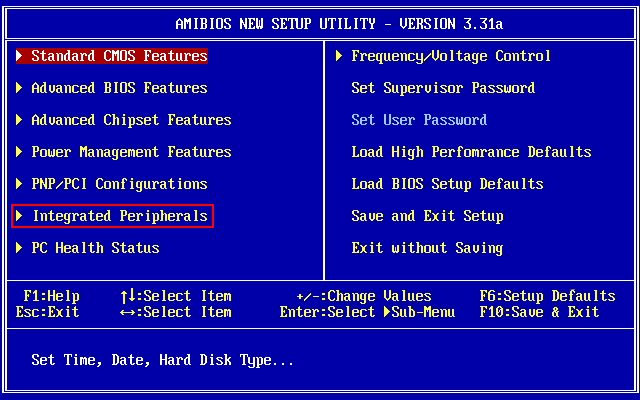The image size is (640, 400).
Task: Click the up/down Select Item hint
Action: pyautogui.click(x=176, y=296)
